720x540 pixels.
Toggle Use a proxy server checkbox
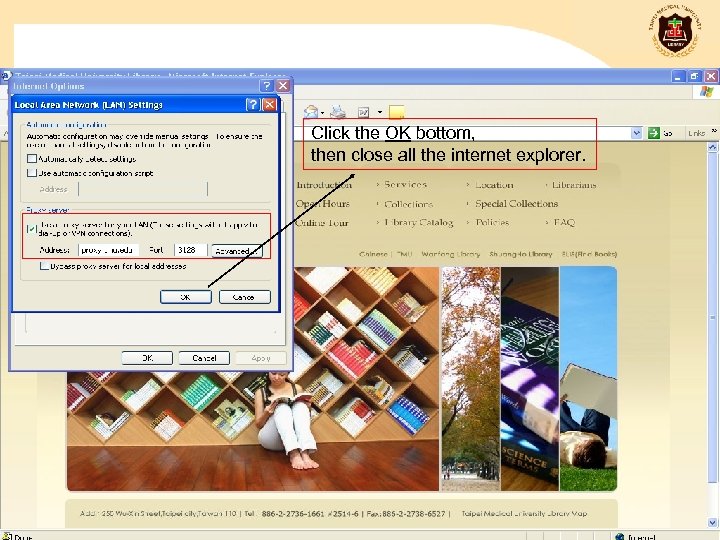coord(32,229)
